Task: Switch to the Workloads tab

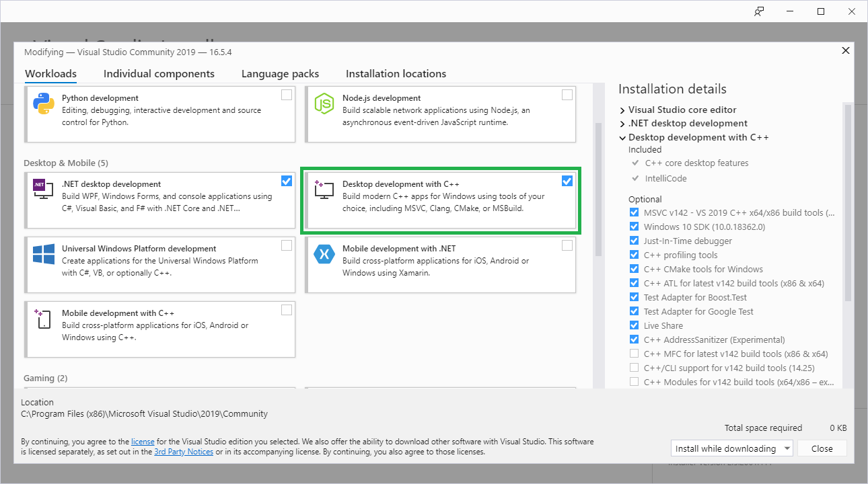Action: [50, 74]
